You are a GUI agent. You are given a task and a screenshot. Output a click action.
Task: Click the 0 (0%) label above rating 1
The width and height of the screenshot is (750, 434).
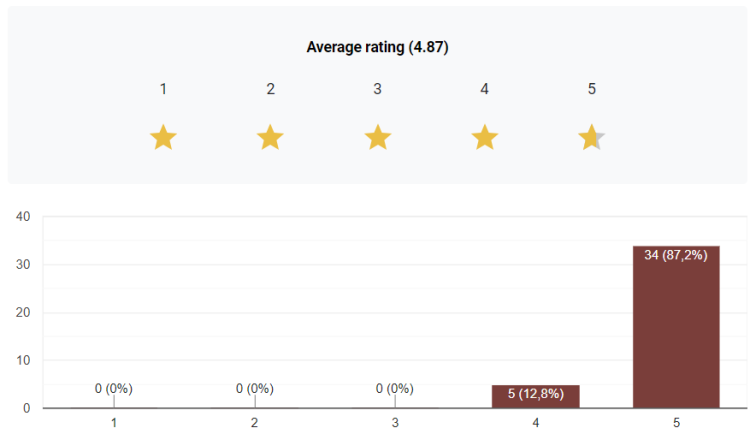(114, 388)
